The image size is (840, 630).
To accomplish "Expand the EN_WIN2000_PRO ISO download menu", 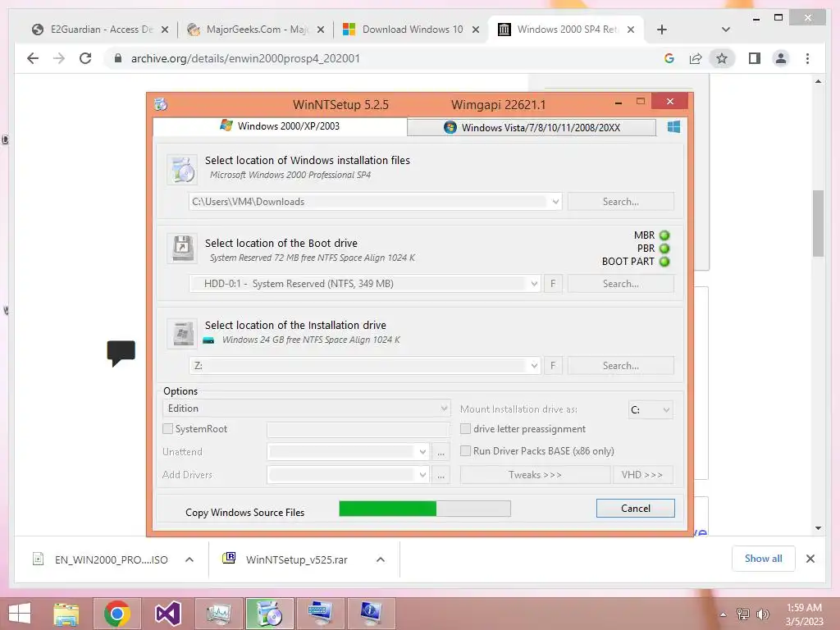I will [189, 559].
